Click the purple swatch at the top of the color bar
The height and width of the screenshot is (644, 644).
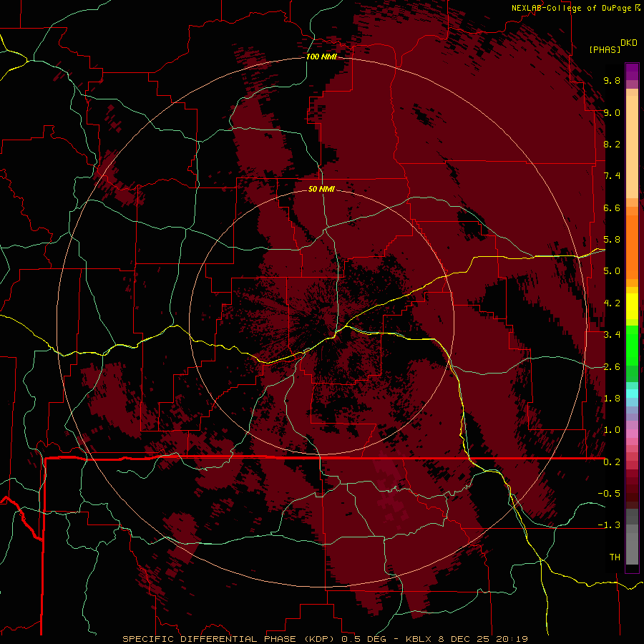(632, 72)
